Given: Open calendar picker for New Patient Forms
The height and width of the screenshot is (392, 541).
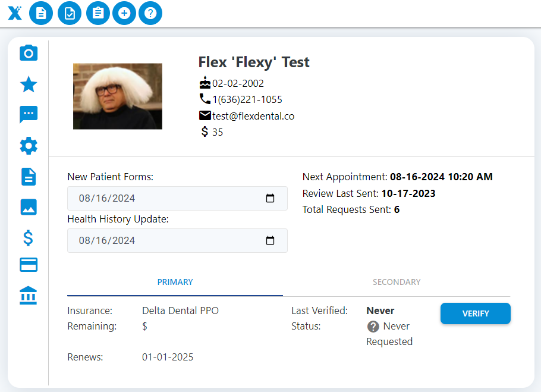Looking at the screenshot, I should (270, 198).
